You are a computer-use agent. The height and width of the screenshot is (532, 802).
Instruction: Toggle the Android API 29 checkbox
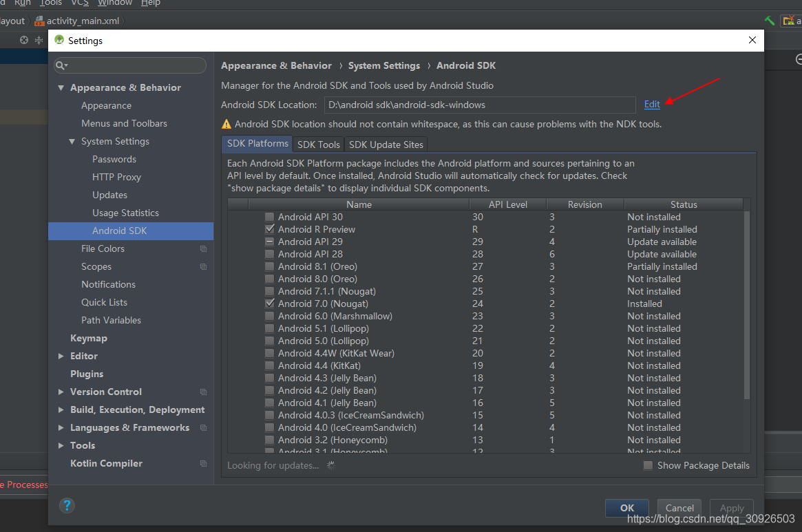[x=270, y=242]
